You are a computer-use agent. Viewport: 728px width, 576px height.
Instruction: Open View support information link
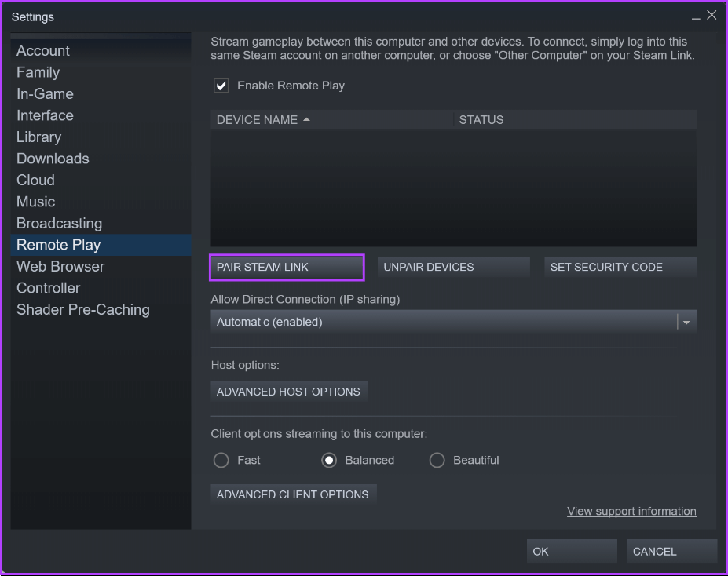(631, 511)
